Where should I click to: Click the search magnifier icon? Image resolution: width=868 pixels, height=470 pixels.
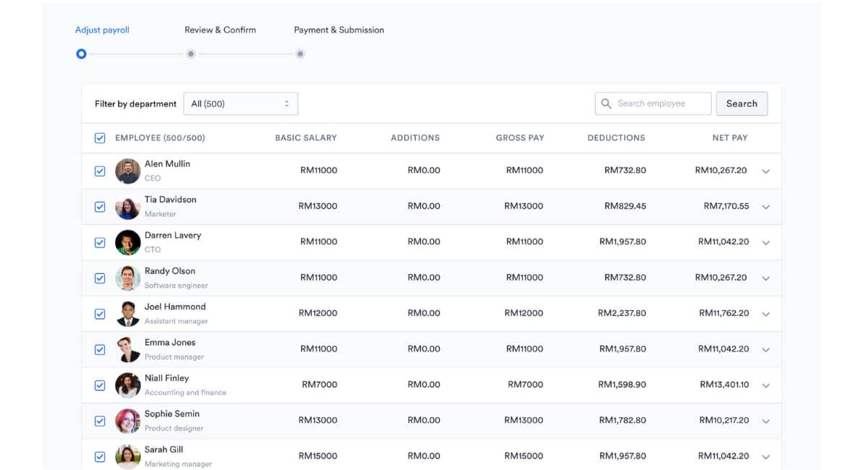point(606,103)
